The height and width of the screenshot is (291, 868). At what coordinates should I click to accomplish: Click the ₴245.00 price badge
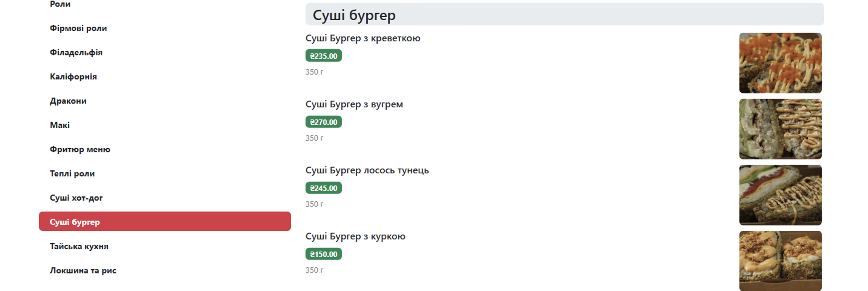pyautogui.click(x=323, y=188)
